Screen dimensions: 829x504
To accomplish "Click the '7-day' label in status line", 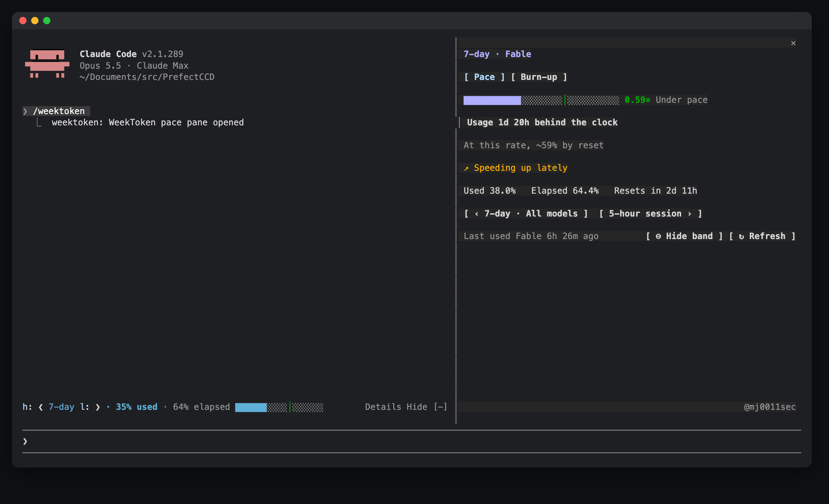I will (x=61, y=407).
